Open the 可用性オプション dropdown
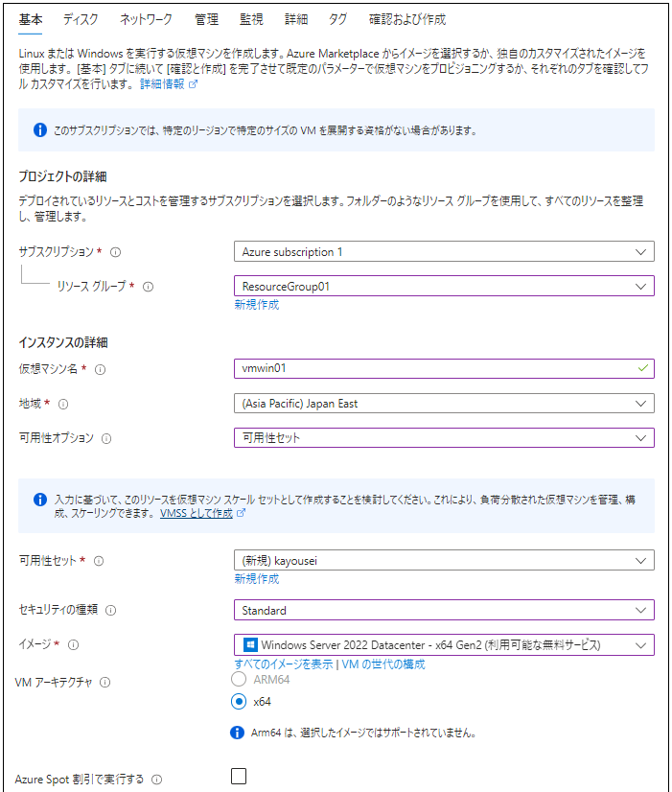The width and height of the screenshot is (672, 792). click(x=444, y=438)
